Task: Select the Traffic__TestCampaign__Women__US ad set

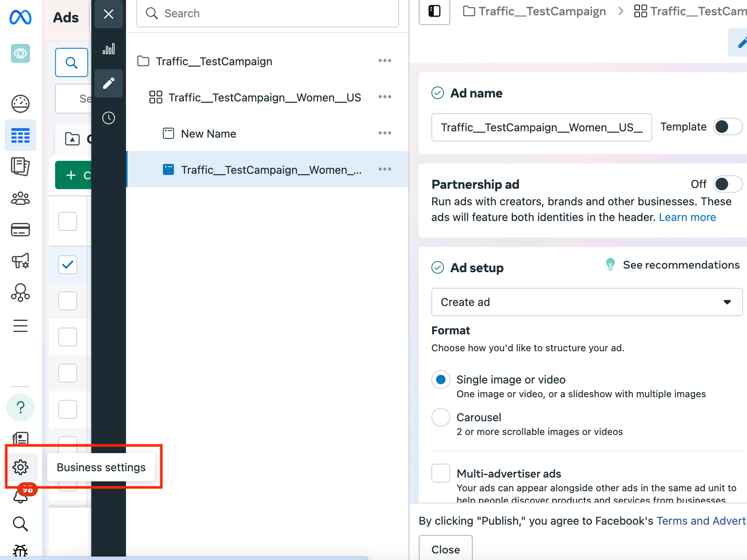Action: 265,97
